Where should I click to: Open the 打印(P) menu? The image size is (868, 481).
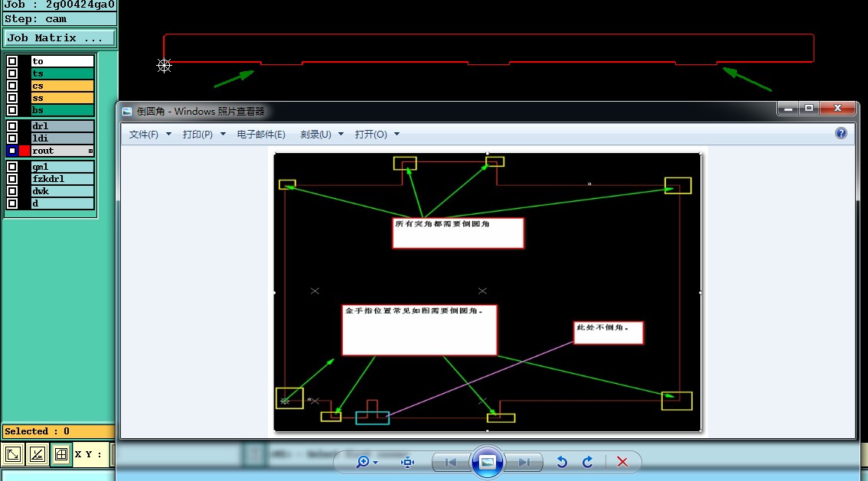pyautogui.click(x=197, y=135)
